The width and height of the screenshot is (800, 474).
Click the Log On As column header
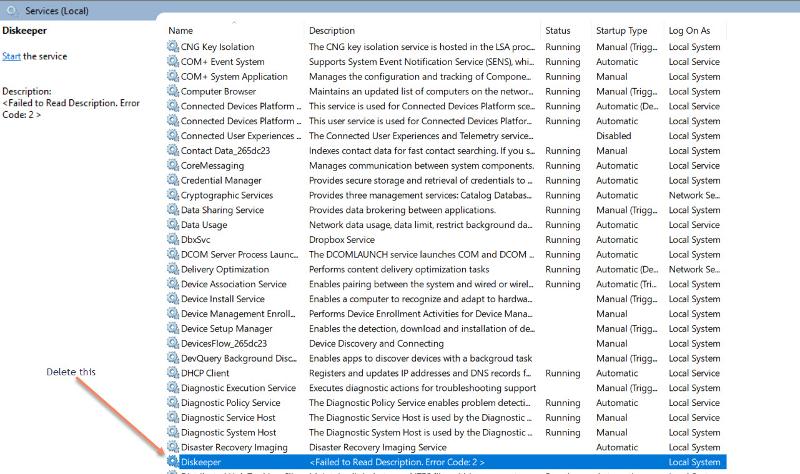[689, 31]
